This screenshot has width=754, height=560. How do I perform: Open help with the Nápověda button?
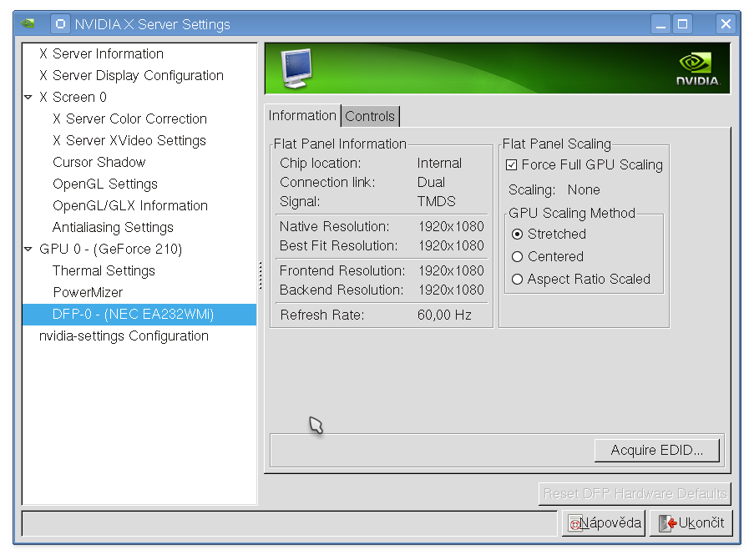click(605, 523)
